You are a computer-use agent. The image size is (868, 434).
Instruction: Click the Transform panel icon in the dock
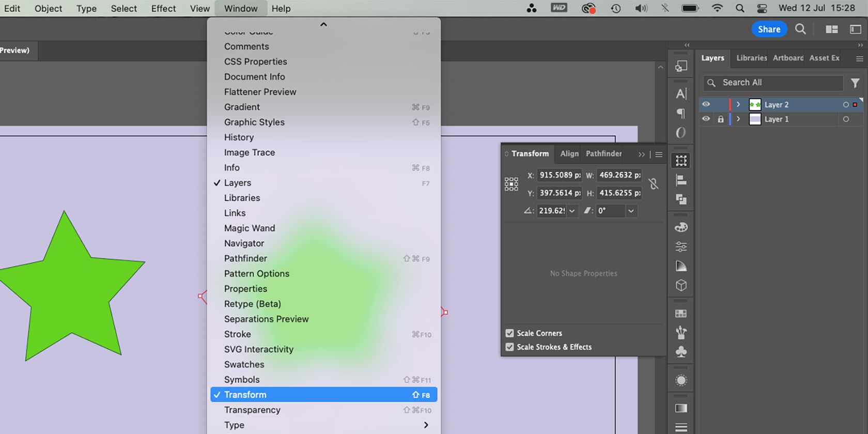coord(681,161)
